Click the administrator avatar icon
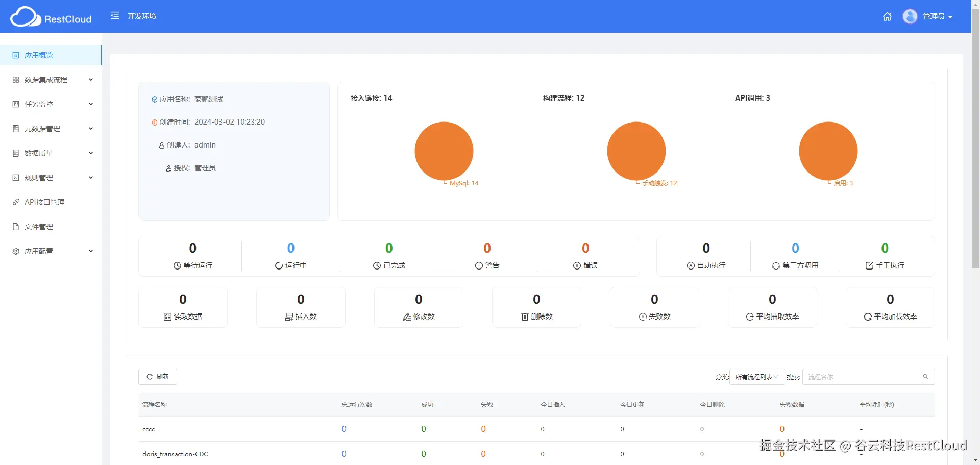The height and width of the screenshot is (465, 980). click(x=910, y=16)
